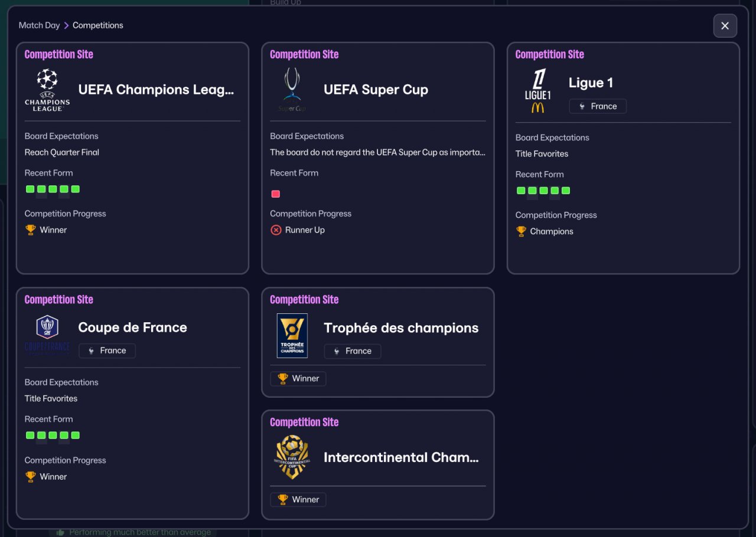Open the Winner badge for Trophée des champions
This screenshot has width=756, height=537.
(298, 379)
